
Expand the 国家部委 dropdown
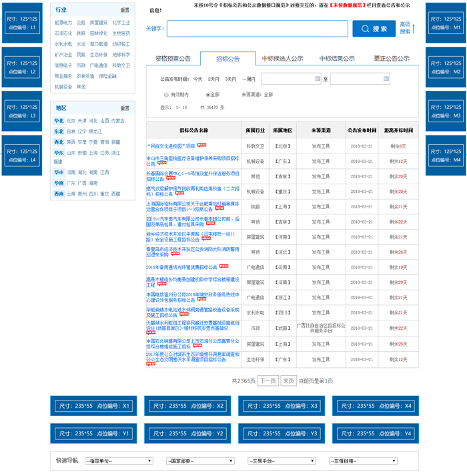pos(200,461)
